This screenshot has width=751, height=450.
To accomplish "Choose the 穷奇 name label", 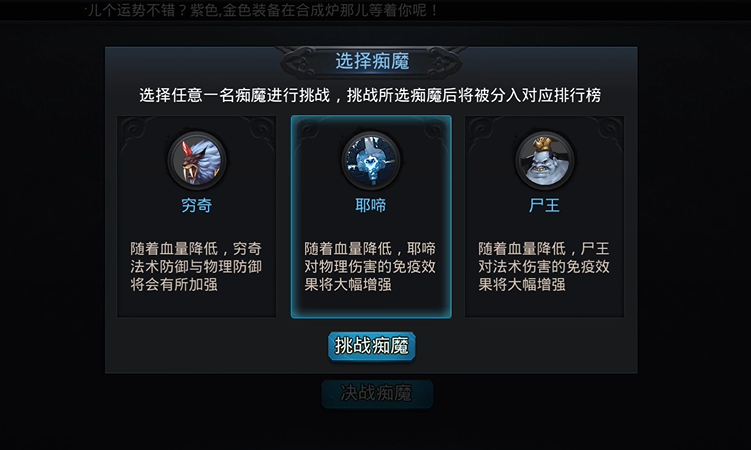I will 196,205.
